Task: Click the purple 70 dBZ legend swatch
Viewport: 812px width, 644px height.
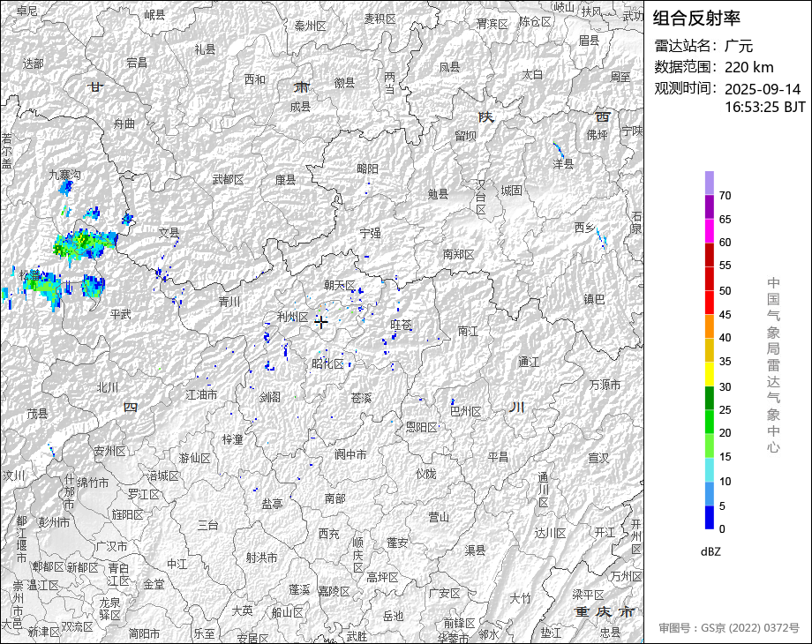Action: pos(710,183)
